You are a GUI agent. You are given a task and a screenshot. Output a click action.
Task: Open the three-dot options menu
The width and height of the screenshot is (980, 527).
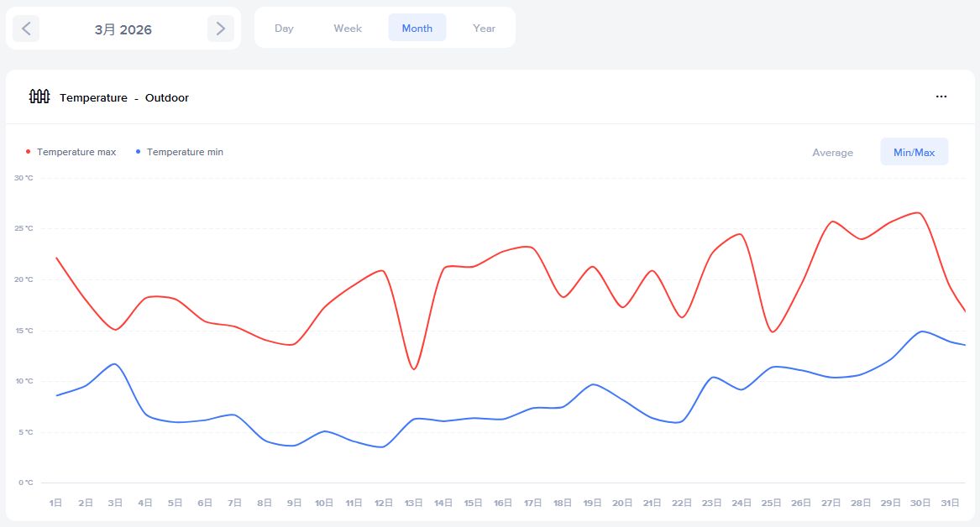click(941, 97)
